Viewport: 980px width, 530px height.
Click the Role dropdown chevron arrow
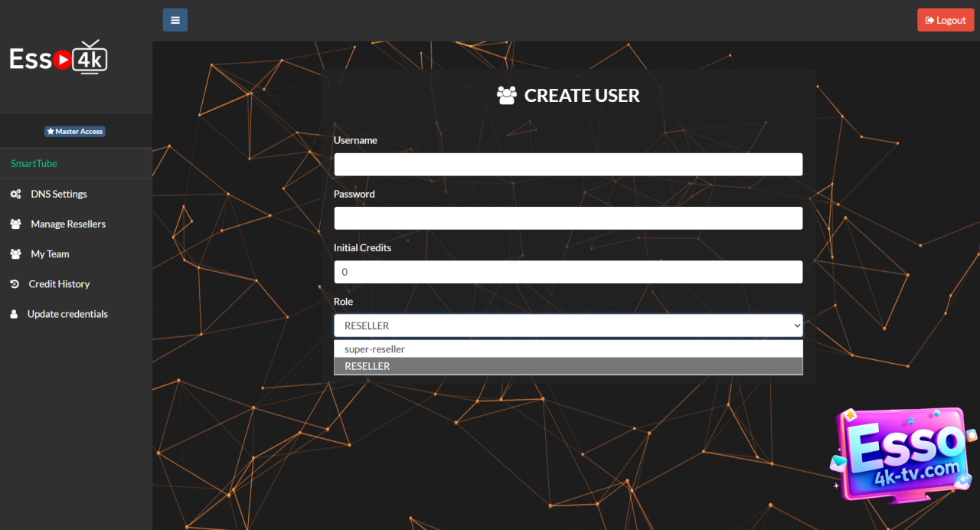[x=796, y=326]
